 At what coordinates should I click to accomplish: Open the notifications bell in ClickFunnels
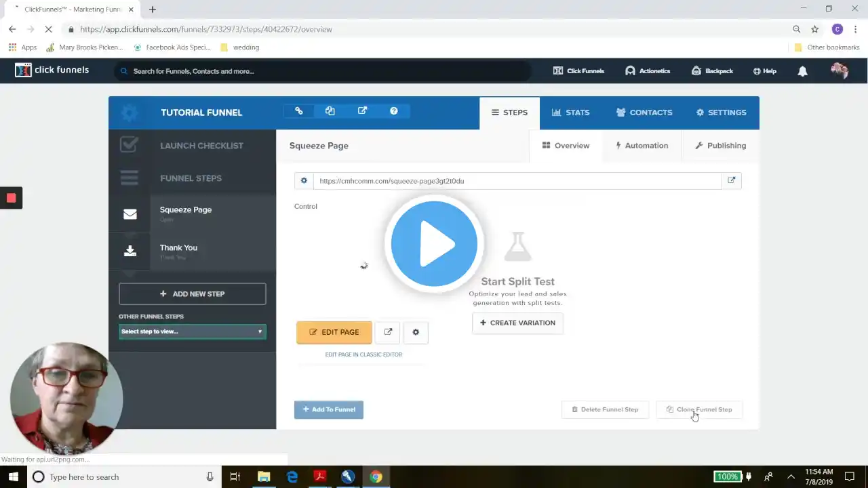point(802,71)
